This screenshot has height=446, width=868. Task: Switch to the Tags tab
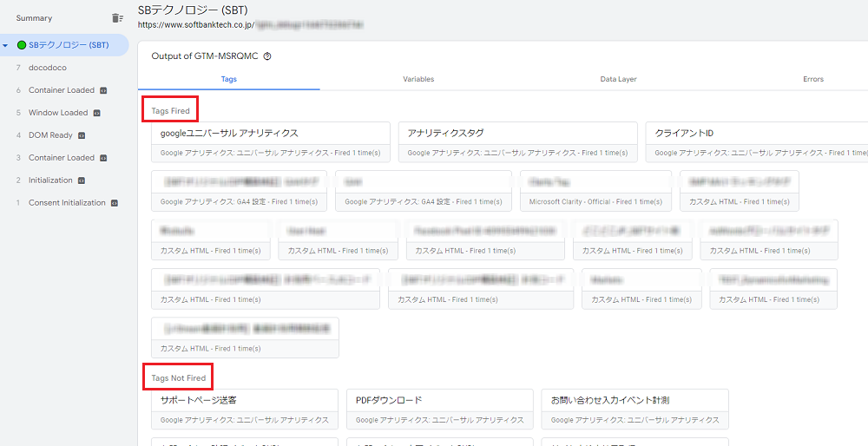tap(228, 79)
